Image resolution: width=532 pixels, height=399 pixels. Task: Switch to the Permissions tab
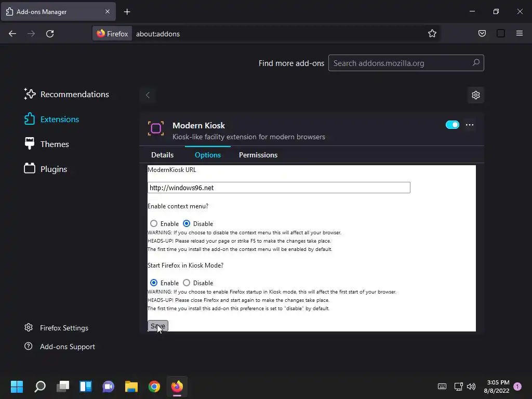click(258, 155)
